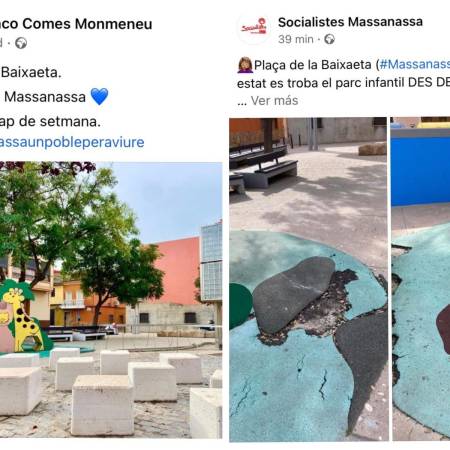The width and height of the screenshot is (450, 450).
Task: Open the Socialistes Massanassa page name
Action: [350, 22]
